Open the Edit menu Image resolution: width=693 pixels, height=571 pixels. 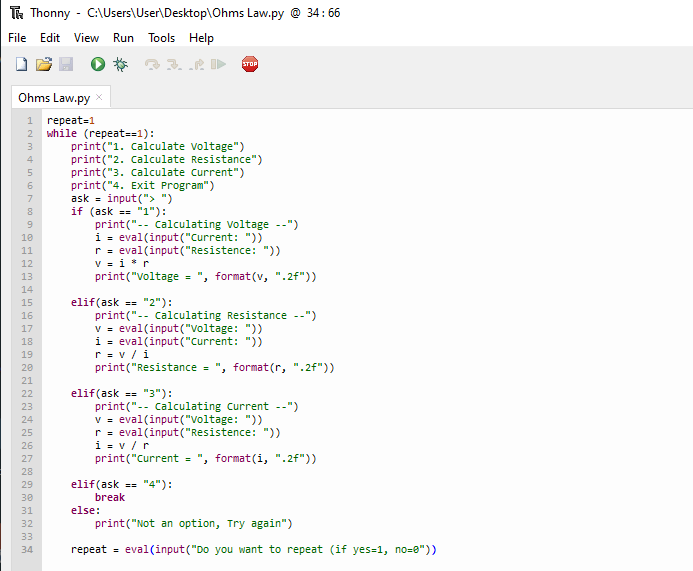pos(50,38)
